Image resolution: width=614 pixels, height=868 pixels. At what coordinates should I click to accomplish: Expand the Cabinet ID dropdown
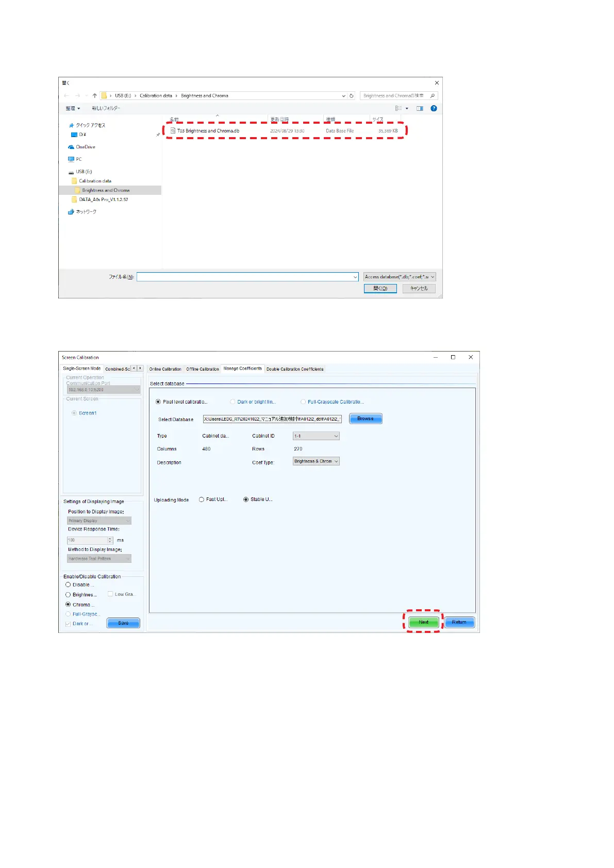[316, 436]
